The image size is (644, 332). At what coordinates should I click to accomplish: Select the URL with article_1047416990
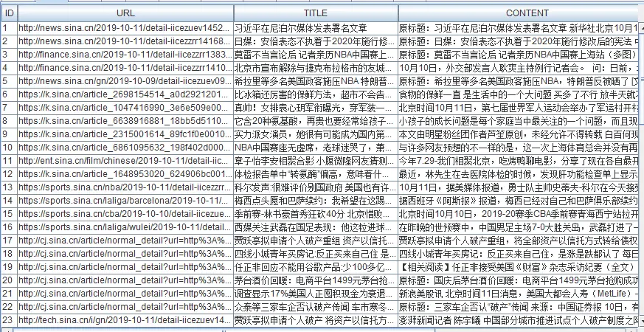(x=125, y=108)
